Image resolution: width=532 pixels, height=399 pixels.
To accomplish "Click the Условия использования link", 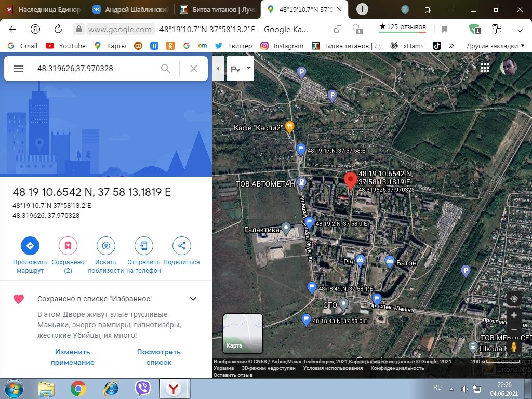I will click(333, 368).
